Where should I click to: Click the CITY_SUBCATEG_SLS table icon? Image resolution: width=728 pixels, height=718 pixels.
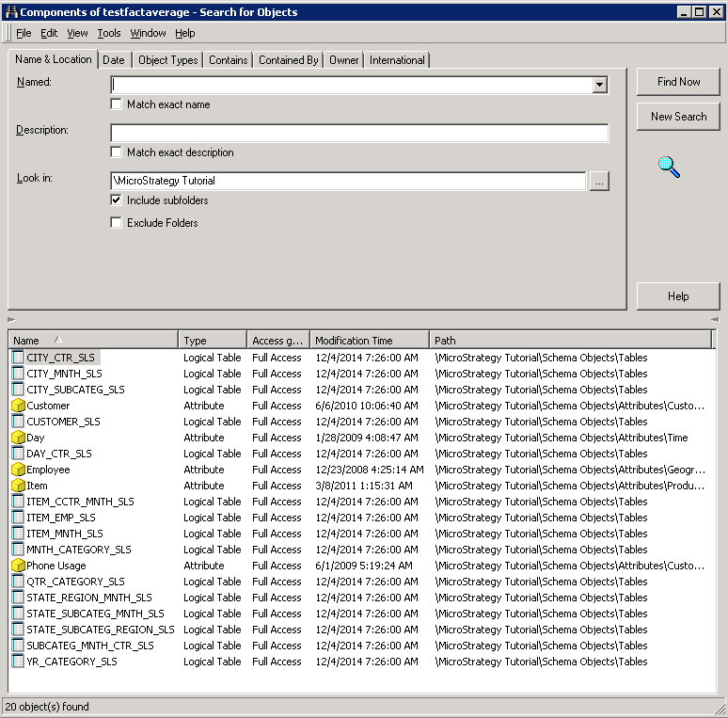18,390
